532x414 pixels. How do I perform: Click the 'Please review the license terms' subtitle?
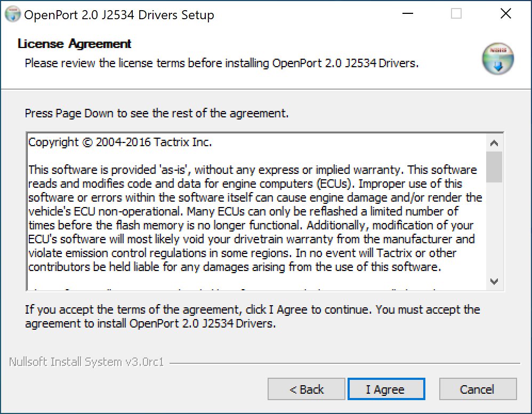point(222,63)
